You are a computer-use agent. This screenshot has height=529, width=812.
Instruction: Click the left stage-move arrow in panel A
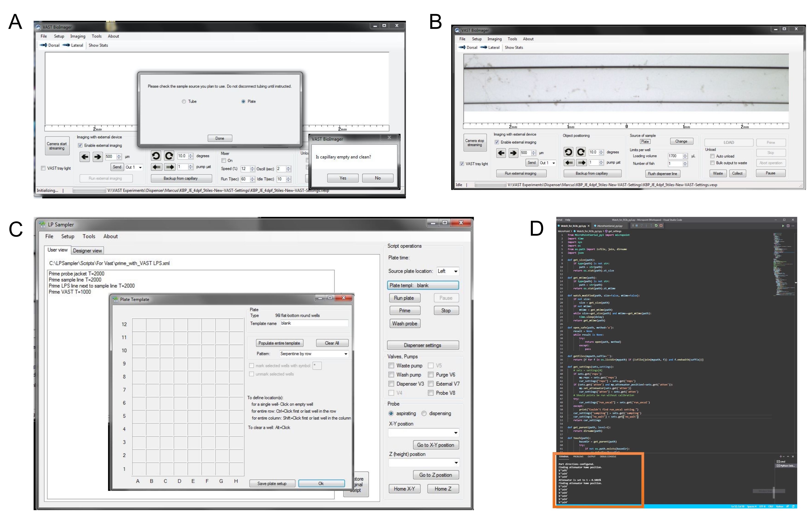click(85, 157)
